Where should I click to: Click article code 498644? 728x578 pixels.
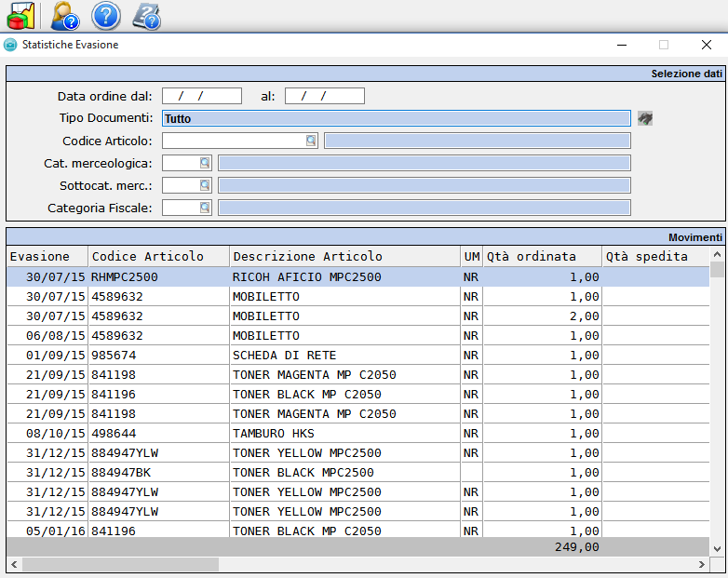[159, 433]
